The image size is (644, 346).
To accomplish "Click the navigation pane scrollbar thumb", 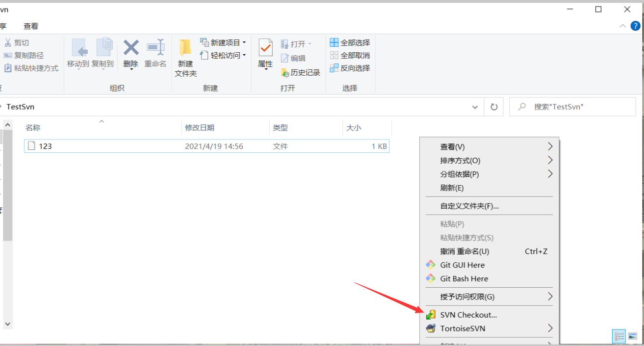I will (7, 184).
